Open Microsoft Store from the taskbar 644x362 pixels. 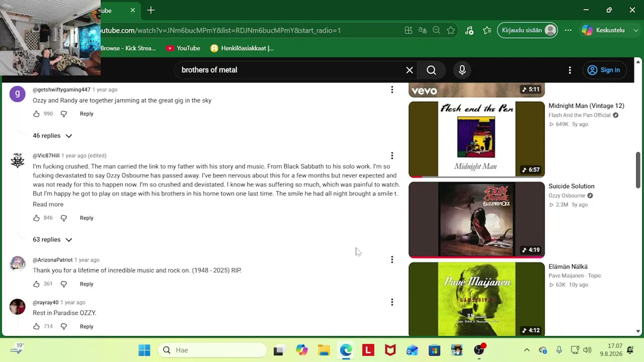[435, 350]
